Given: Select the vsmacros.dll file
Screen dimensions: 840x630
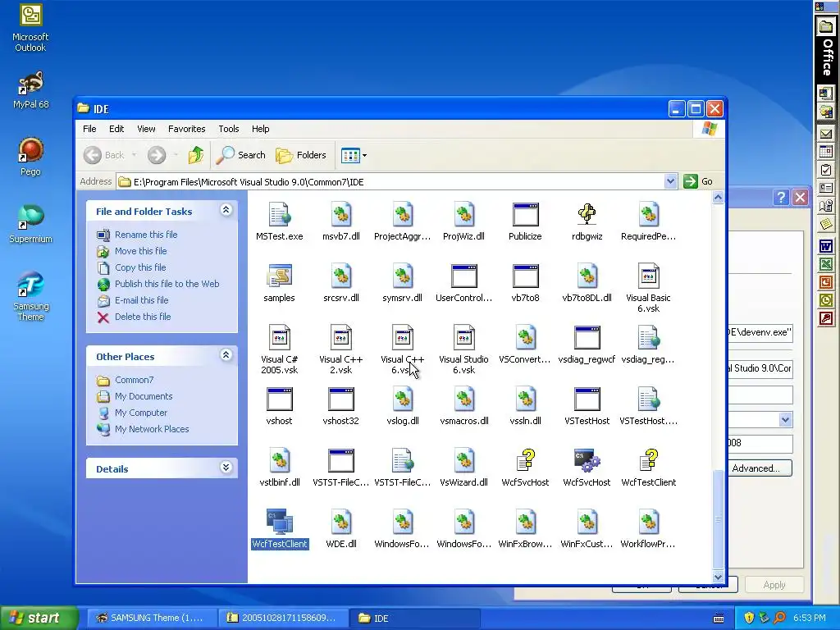Looking at the screenshot, I should [464, 399].
